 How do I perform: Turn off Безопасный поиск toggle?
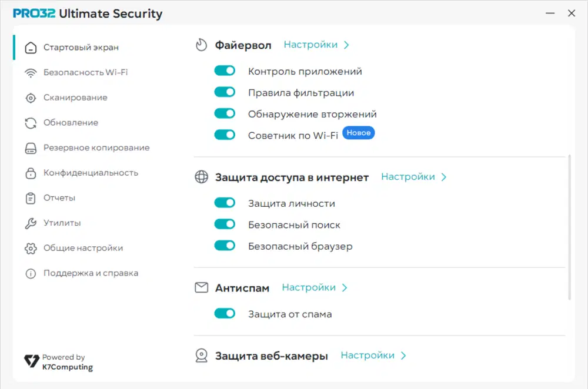225,224
